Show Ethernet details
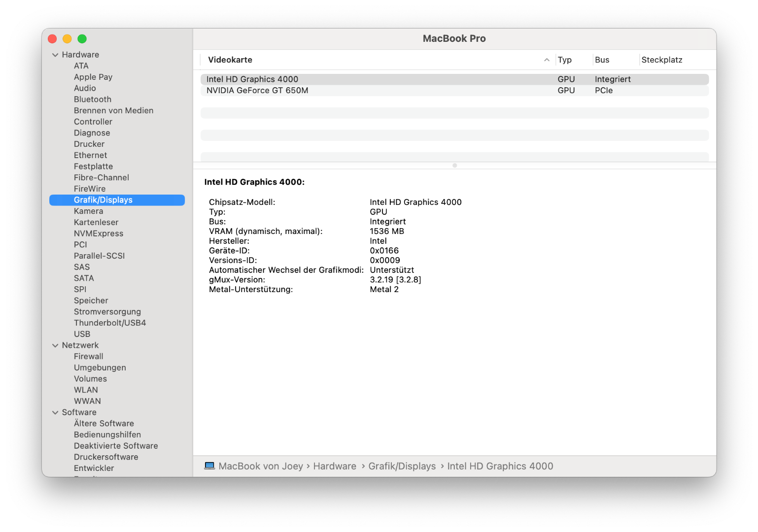The image size is (758, 532). pos(90,155)
